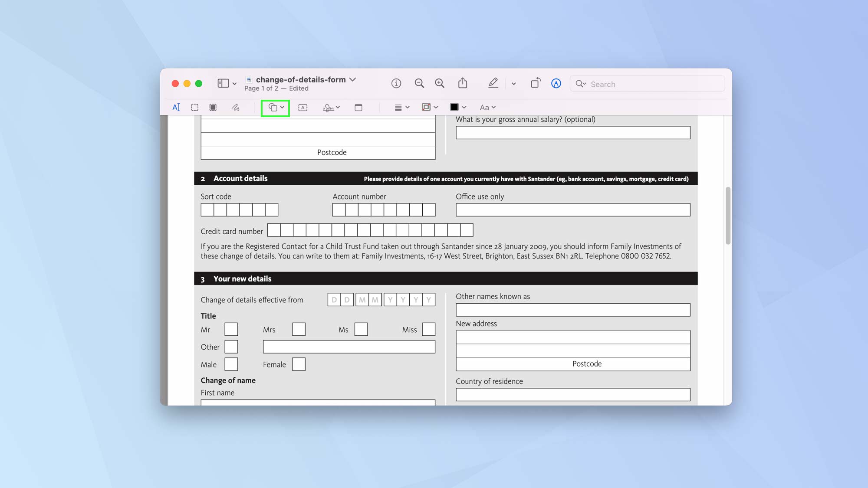Open the Markup pen tools dropdown

pyautogui.click(x=514, y=83)
